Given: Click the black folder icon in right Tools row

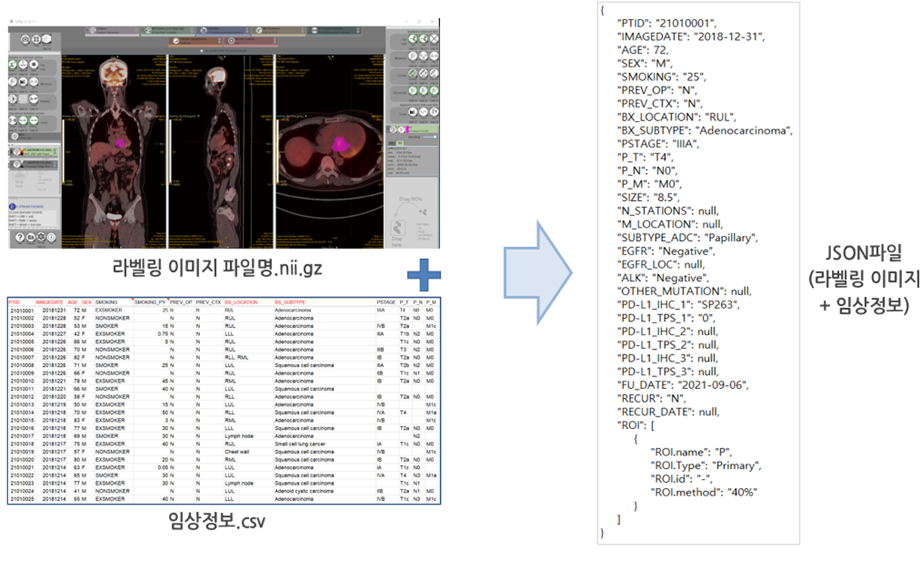Looking at the screenshot, I should pos(412,112).
